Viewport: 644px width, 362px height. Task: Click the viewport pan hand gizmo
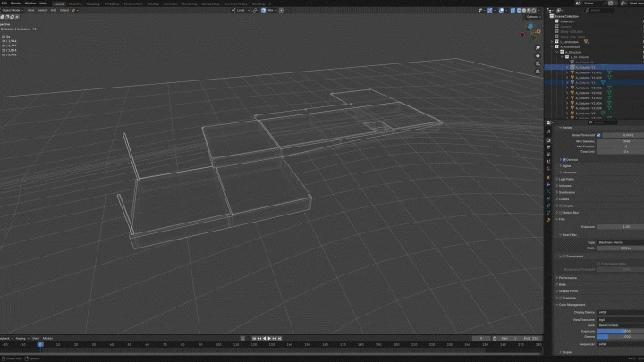coord(538,55)
